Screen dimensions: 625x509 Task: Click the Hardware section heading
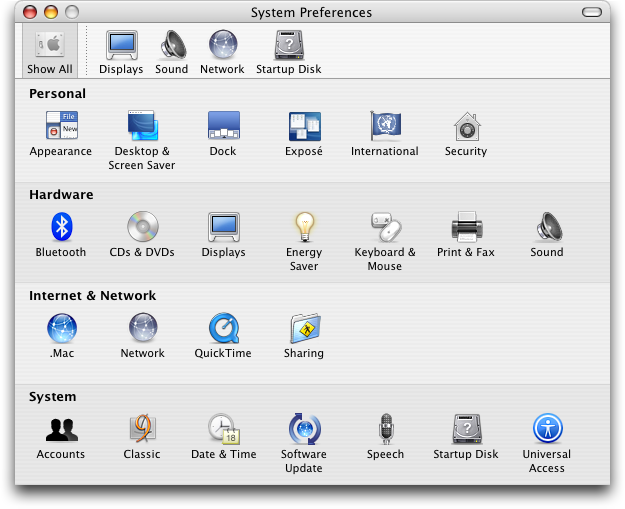tap(61, 195)
